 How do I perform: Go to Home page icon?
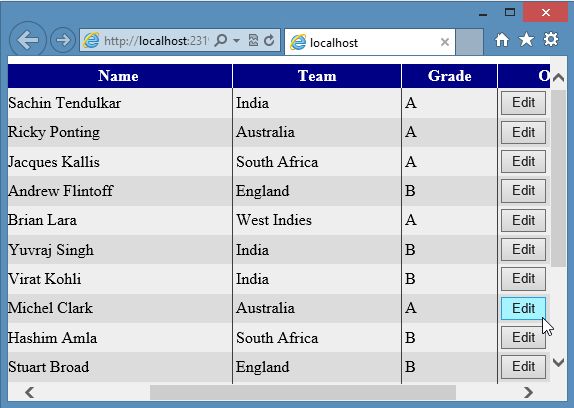(502, 40)
